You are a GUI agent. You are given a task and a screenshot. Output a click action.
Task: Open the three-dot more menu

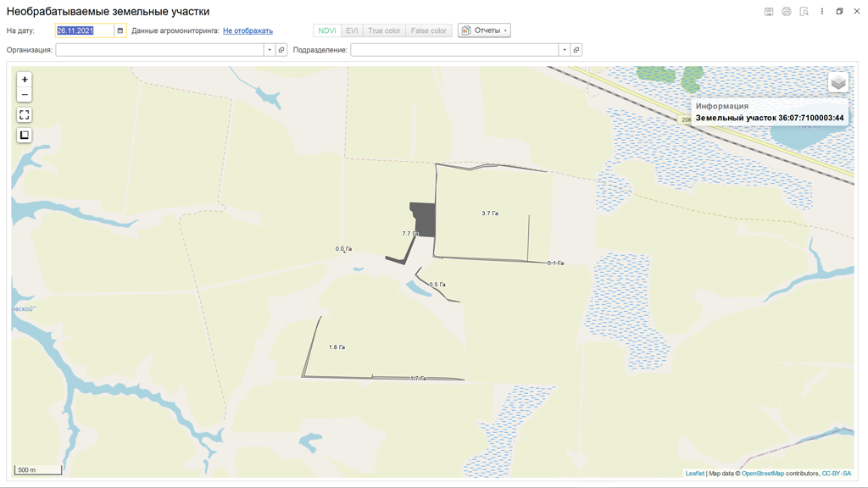822,12
